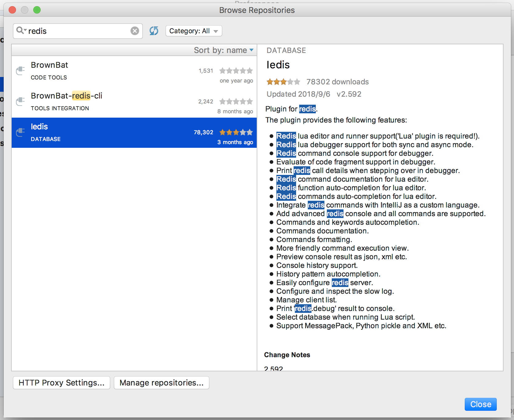Screen dimensions: 514x420
Task: Click the green window zoom button
Action: click(x=37, y=10)
